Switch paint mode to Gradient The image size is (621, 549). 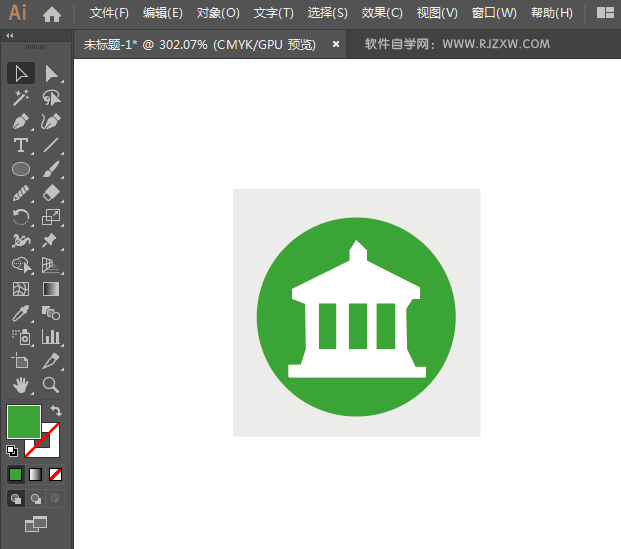36,474
